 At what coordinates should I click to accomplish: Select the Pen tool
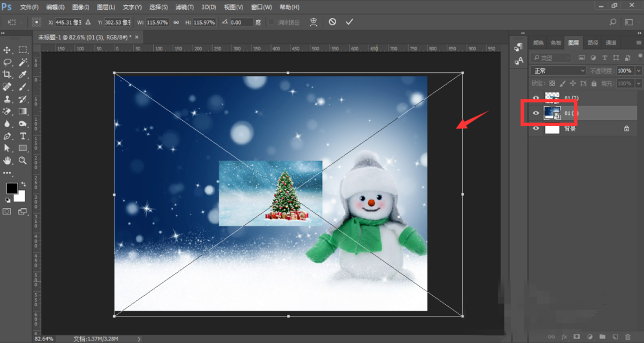coord(7,136)
